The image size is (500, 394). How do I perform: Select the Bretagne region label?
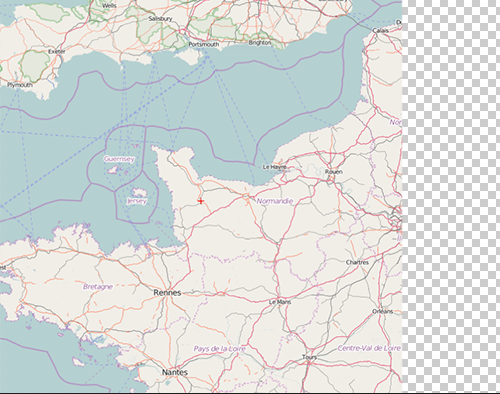tap(98, 287)
